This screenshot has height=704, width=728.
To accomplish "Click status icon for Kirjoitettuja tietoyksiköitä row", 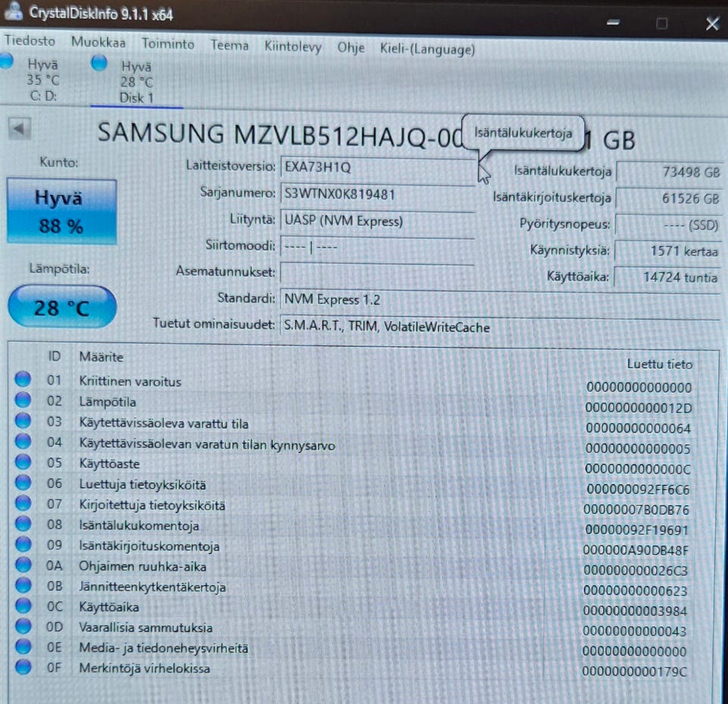I will [23, 502].
